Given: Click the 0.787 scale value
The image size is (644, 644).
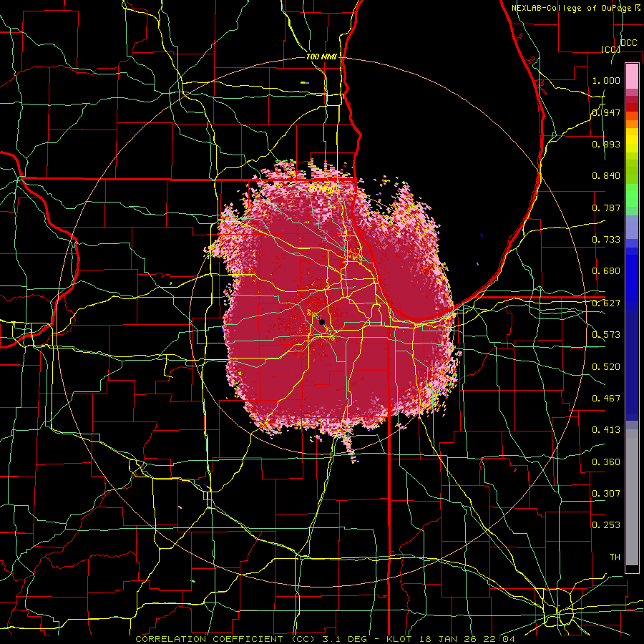Looking at the screenshot, I should [606, 208].
